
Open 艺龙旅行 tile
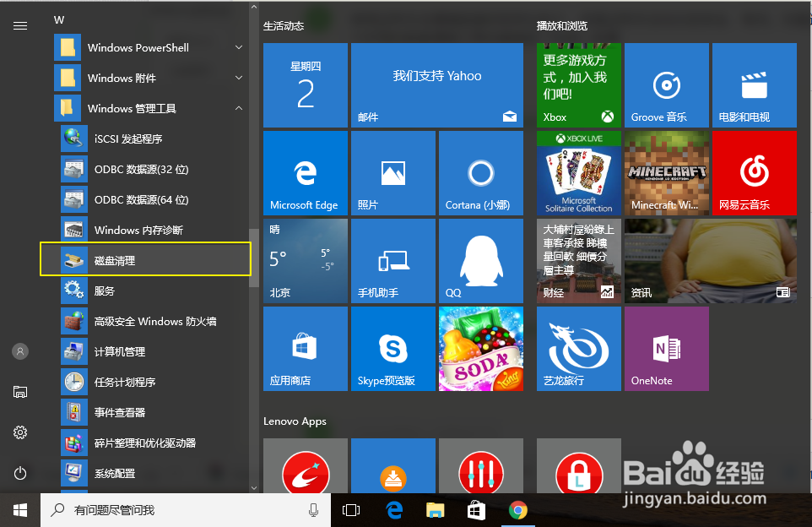pos(579,349)
